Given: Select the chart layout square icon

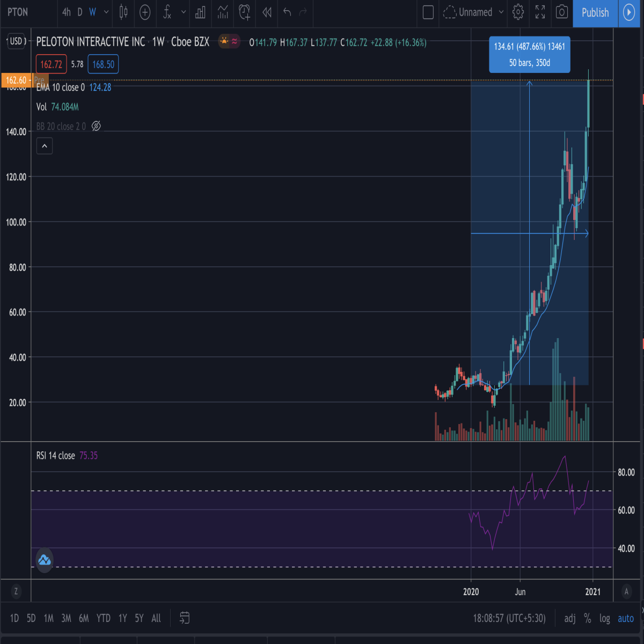Looking at the screenshot, I should [x=428, y=12].
